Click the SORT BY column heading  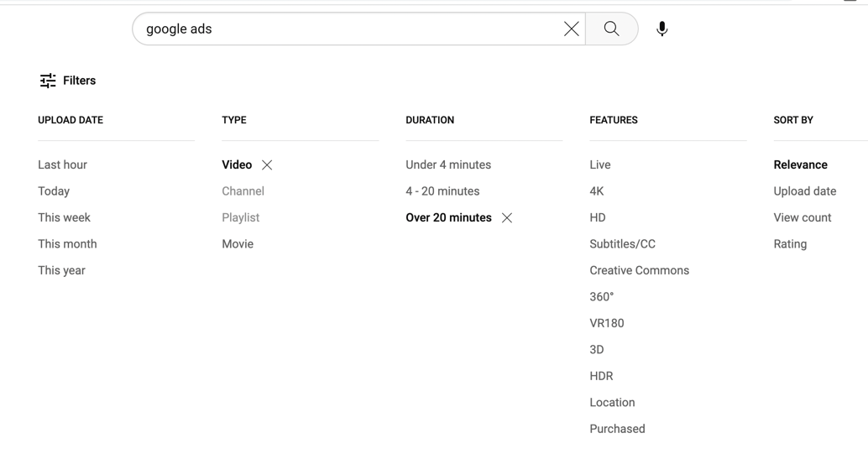[793, 120]
